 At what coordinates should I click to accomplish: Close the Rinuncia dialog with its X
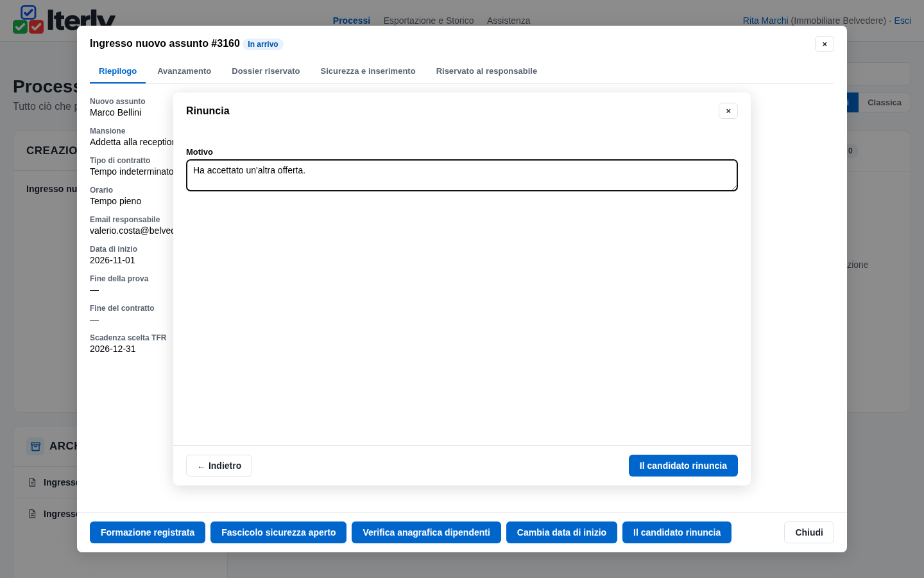pyautogui.click(x=728, y=111)
